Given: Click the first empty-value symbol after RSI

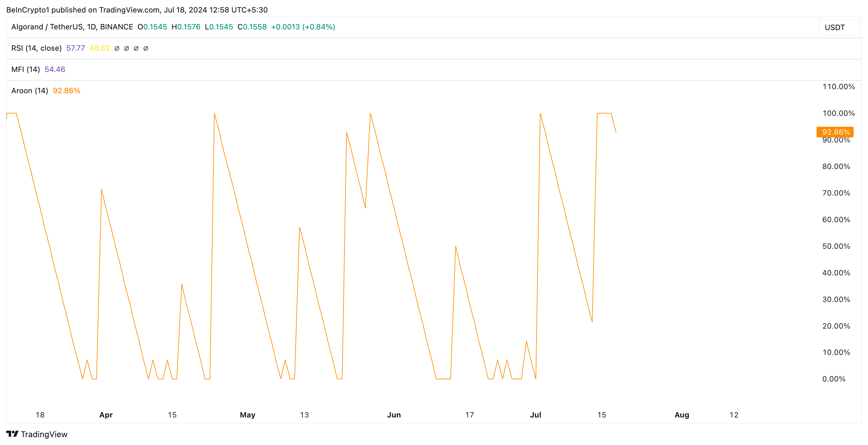Looking at the screenshot, I should pos(117,49).
